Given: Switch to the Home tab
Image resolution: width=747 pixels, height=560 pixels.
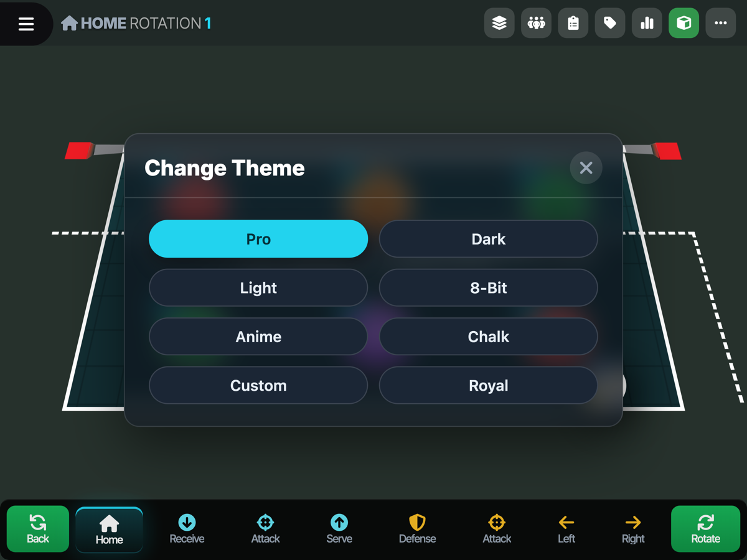Looking at the screenshot, I should click(x=109, y=530).
